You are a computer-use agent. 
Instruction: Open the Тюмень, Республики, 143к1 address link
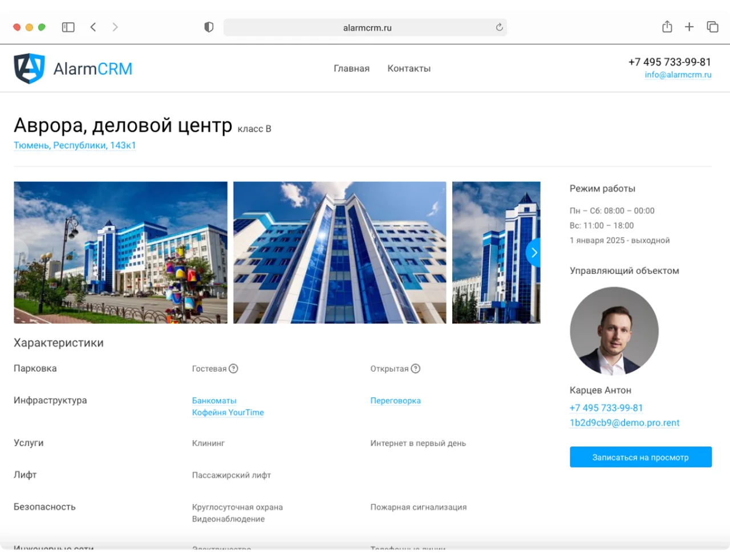[x=75, y=145]
